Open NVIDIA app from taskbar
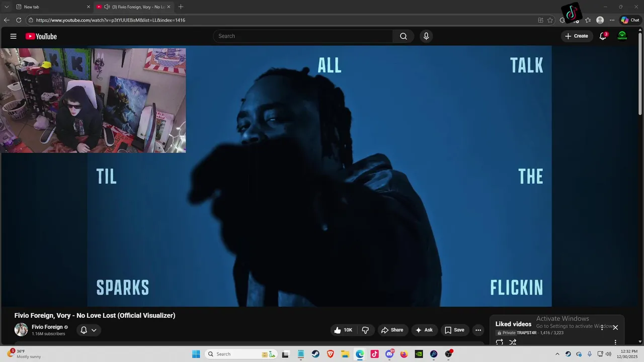This screenshot has width=644, height=362. point(419,354)
